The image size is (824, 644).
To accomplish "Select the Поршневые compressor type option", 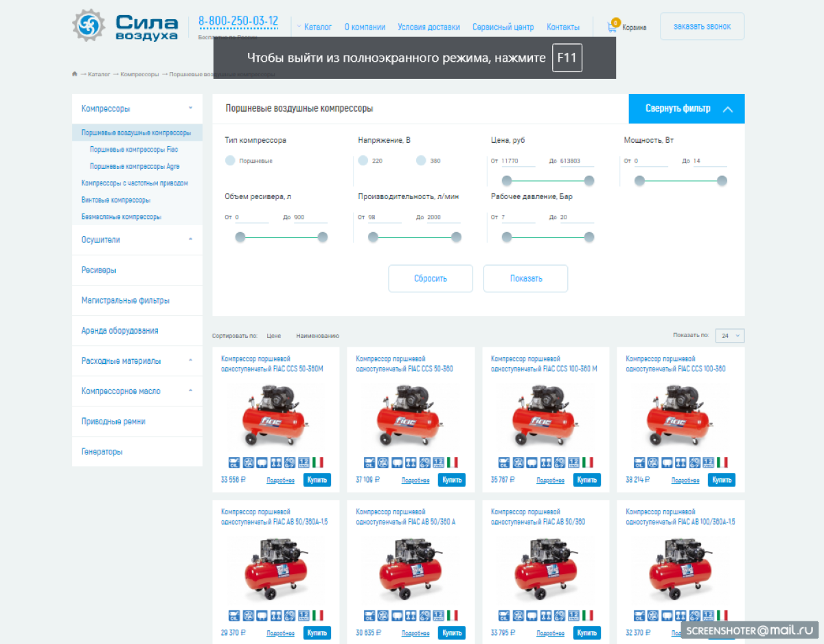I will pyautogui.click(x=230, y=161).
